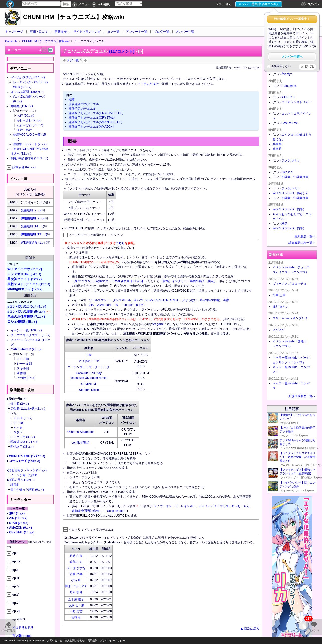Open the トップページ nav tab

coord(14,32)
